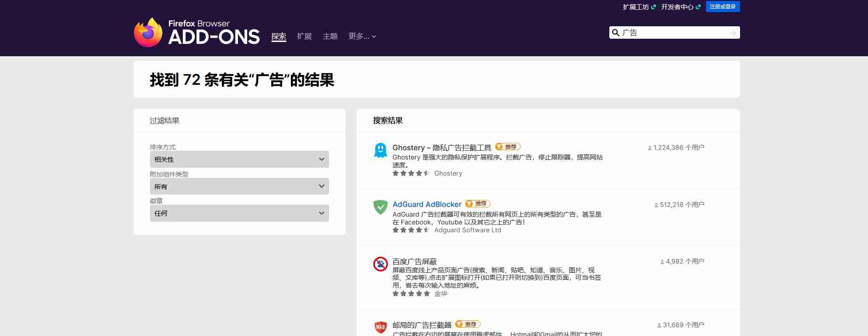This screenshot has height=336, width=868.
Task: Open the AdGuard shield icon
Action: pyautogui.click(x=380, y=207)
